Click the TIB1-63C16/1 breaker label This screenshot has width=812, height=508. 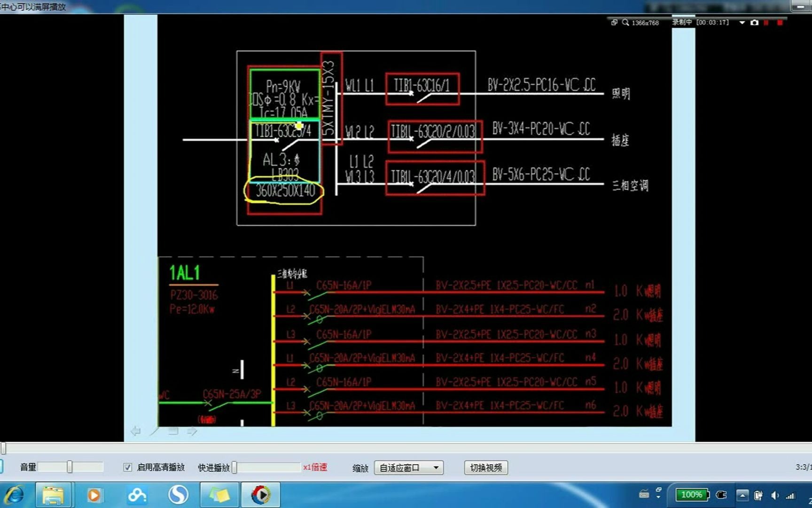[x=422, y=85]
